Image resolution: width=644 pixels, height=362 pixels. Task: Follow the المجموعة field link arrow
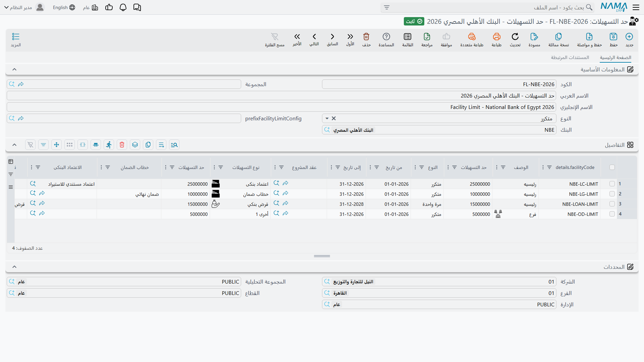click(21, 84)
